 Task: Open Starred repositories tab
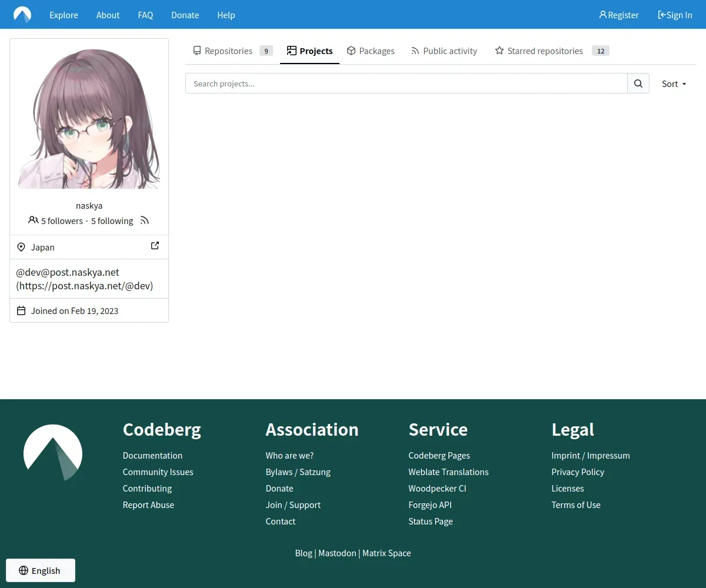click(x=552, y=51)
